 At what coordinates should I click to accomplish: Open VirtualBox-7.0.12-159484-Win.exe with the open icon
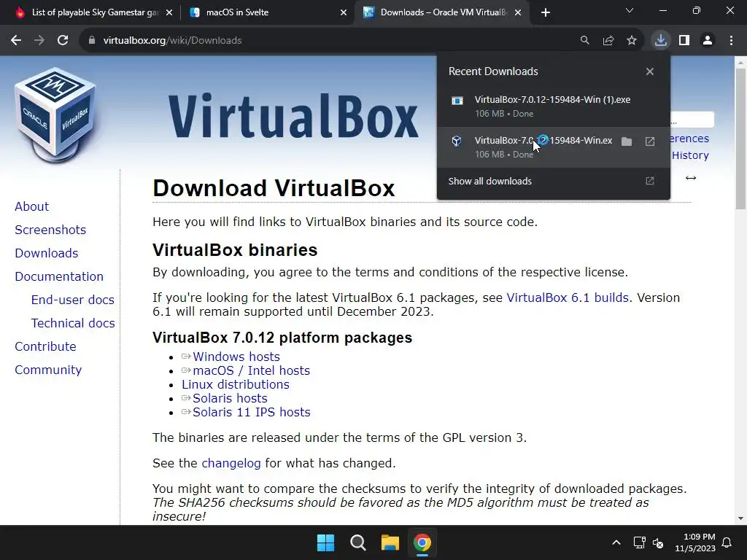click(650, 141)
